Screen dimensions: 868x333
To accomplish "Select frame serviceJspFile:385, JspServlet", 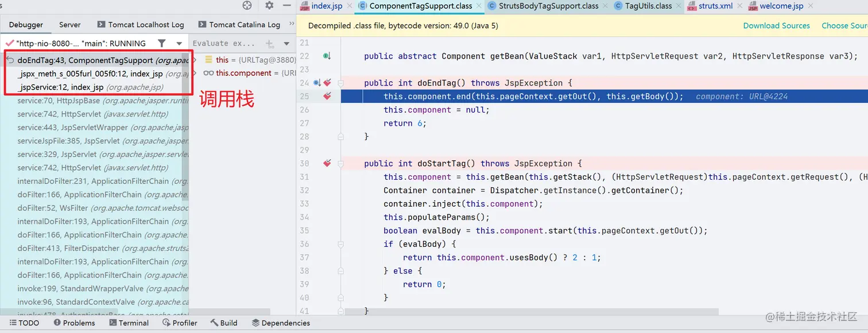I will [94, 141].
